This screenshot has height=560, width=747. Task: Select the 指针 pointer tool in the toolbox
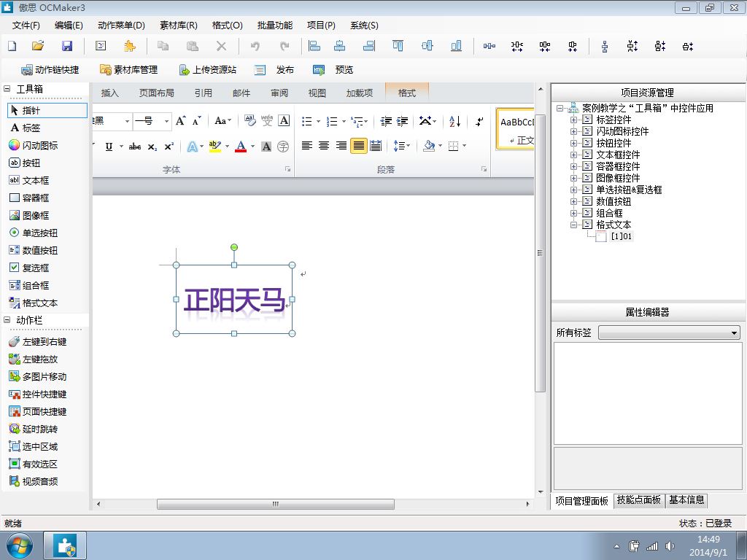click(x=47, y=111)
